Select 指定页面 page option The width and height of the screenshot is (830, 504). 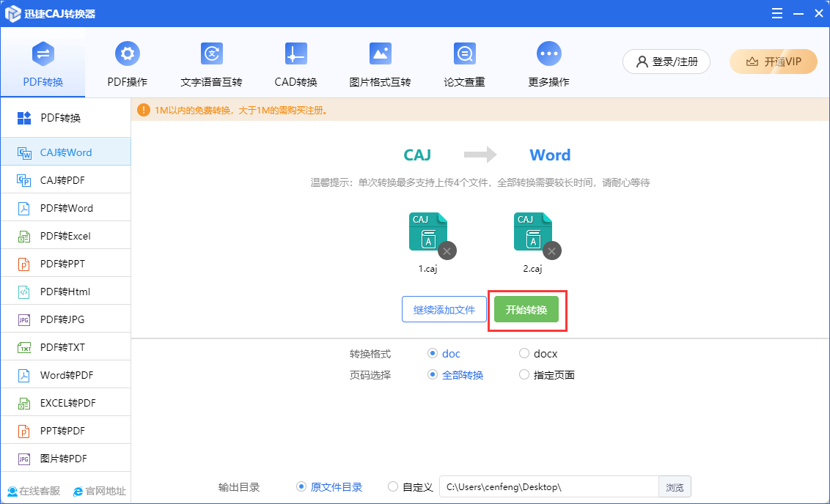(x=547, y=375)
